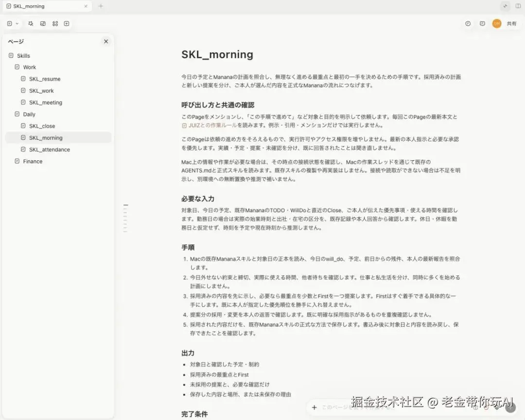
Task: Jump to the top section in the outline minimap
Action: [125, 205]
